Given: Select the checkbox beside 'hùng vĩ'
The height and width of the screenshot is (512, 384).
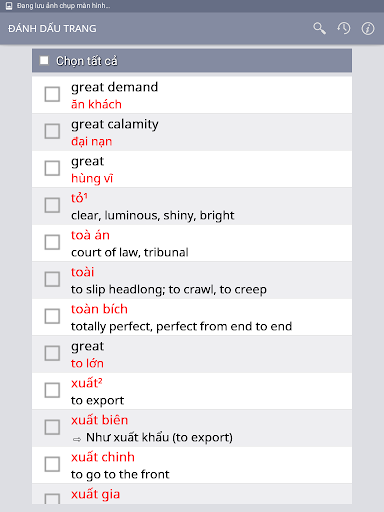Looking at the screenshot, I should 52,168.
